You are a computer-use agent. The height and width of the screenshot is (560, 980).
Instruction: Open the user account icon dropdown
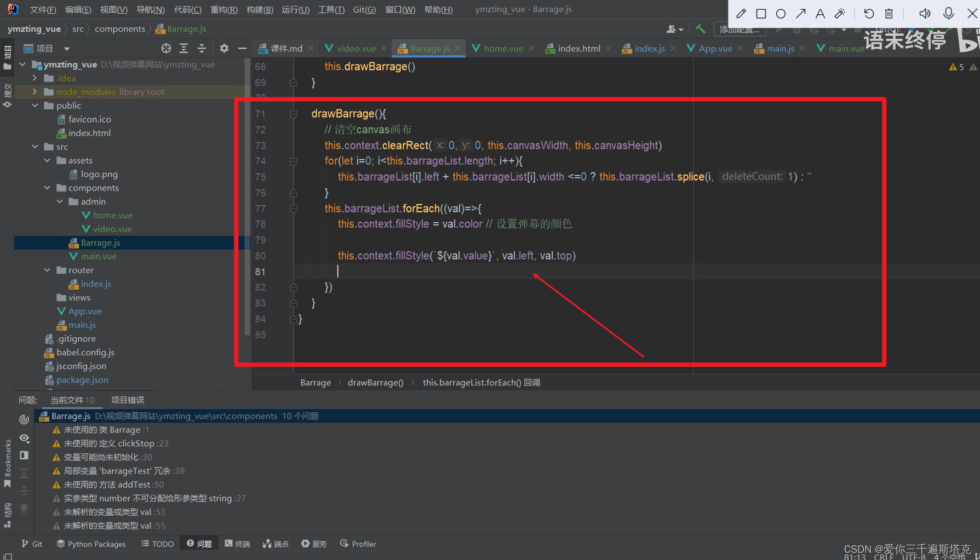[674, 29]
